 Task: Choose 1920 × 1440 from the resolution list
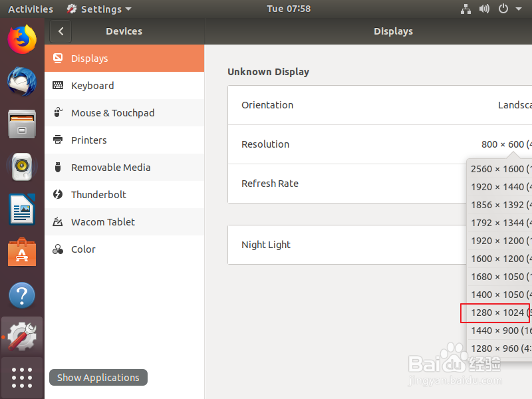pyautogui.click(x=495, y=187)
